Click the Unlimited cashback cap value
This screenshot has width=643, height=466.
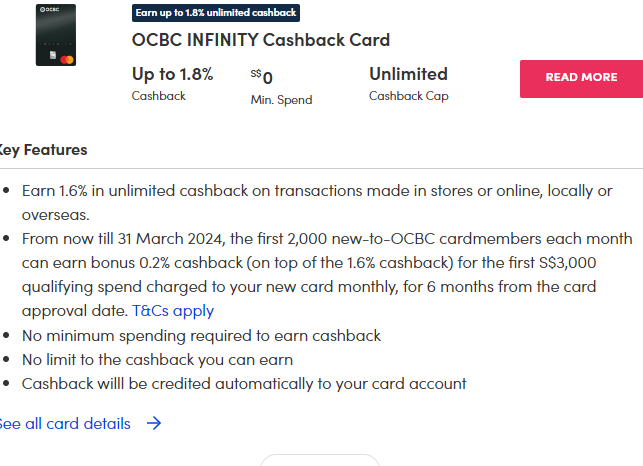[408, 74]
